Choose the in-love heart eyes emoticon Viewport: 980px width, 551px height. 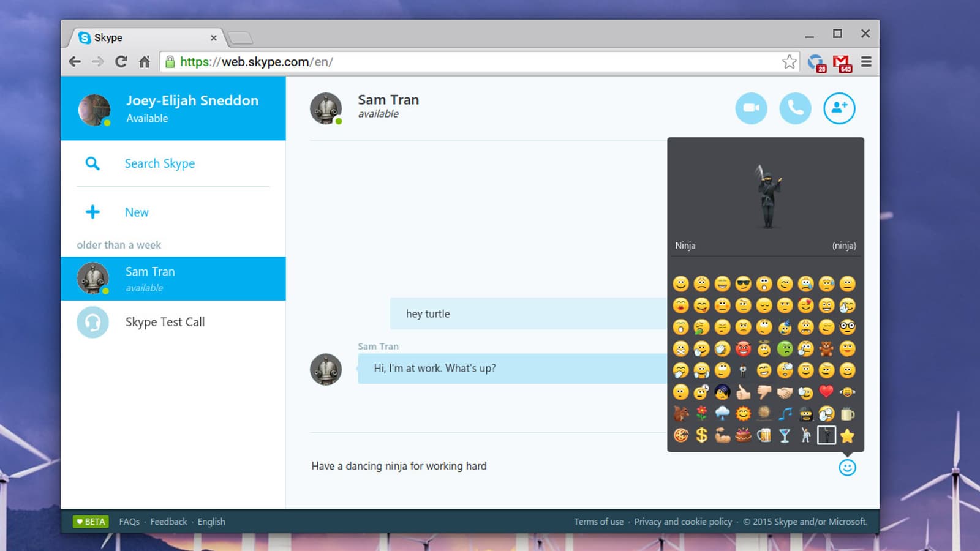pyautogui.click(x=805, y=305)
